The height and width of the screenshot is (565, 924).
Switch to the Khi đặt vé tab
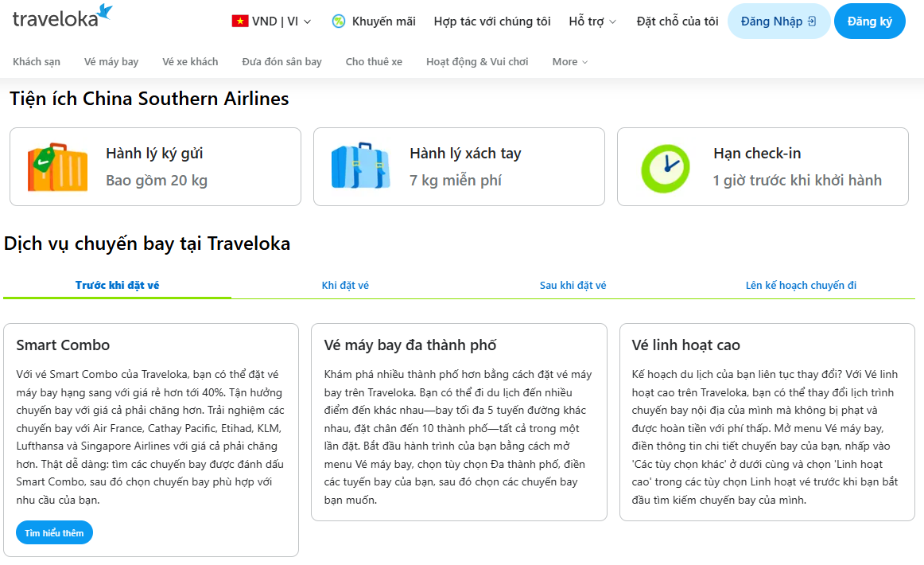(x=345, y=286)
